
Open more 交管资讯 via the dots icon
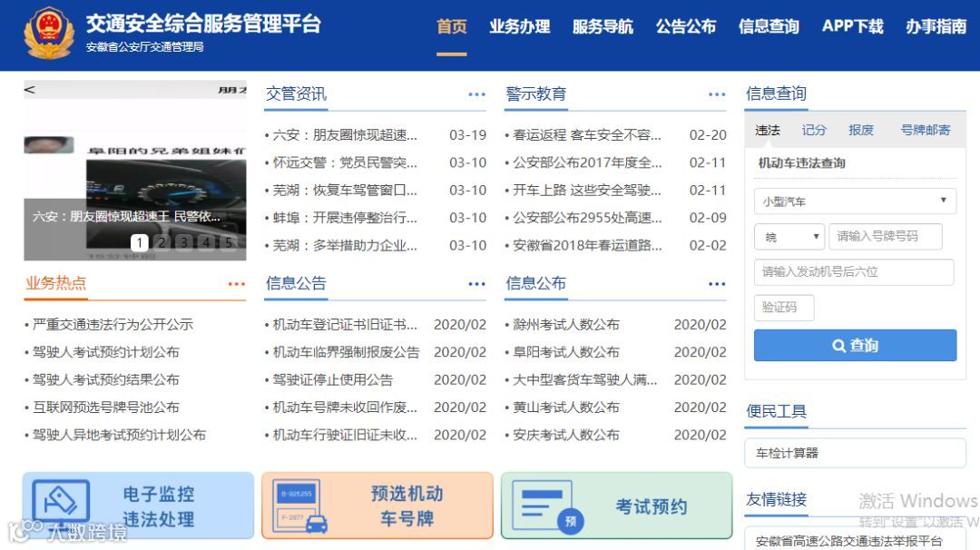coord(477,94)
